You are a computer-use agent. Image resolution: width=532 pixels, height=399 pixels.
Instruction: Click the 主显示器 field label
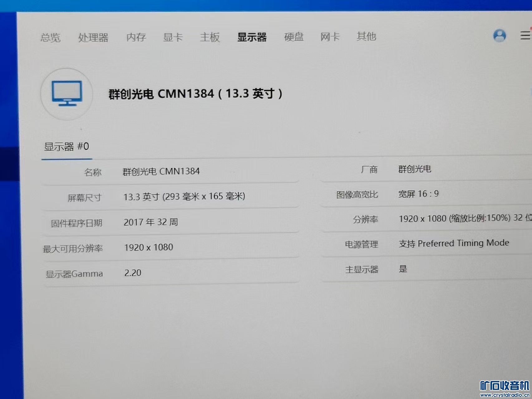tap(362, 270)
